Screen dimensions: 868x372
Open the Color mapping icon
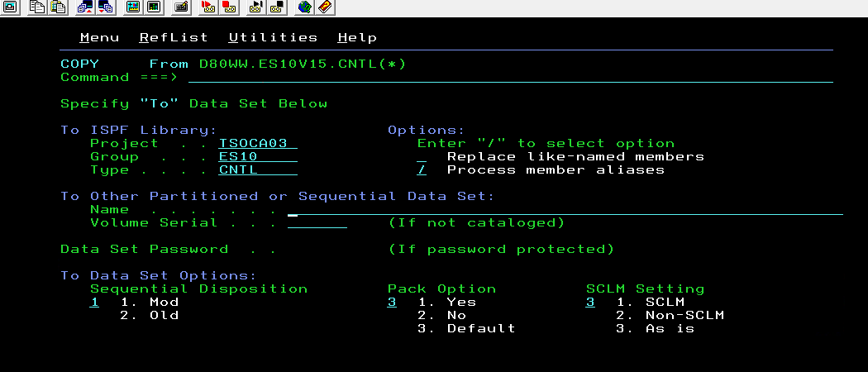[x=153, y=7]
